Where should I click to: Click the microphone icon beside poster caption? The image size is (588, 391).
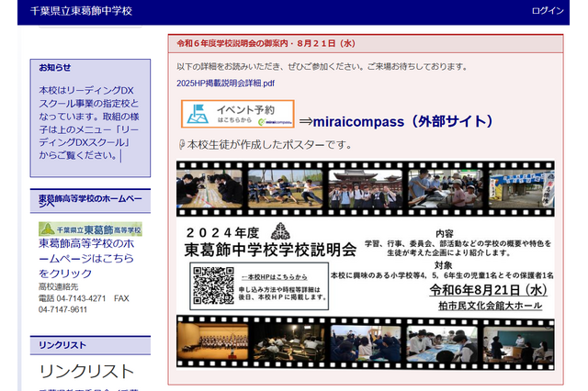[182, 145]
